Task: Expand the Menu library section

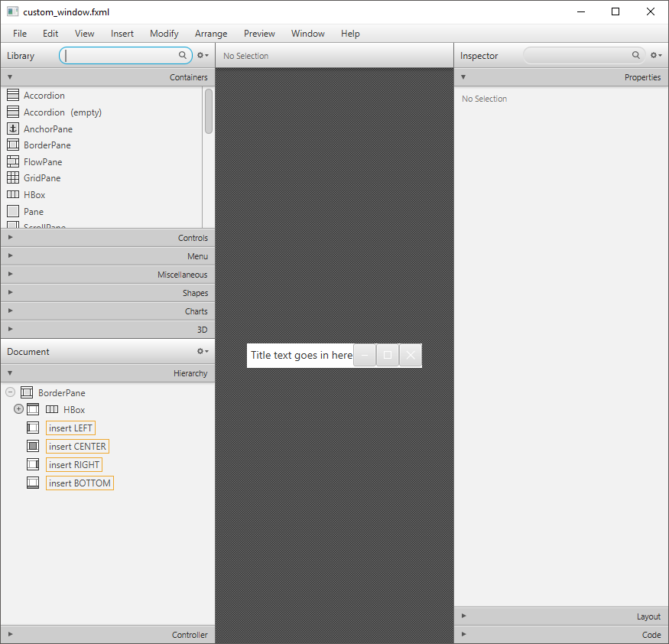Action: tap(10, 255)
